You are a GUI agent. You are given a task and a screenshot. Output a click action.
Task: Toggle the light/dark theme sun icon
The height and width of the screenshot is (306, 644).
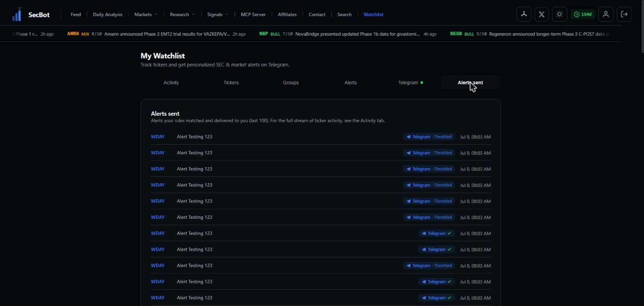tap(559, 14)
